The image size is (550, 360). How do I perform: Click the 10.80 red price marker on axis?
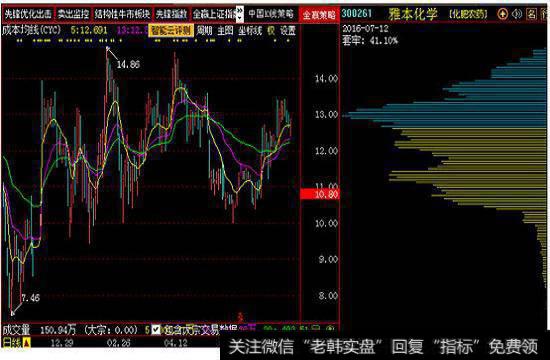pos(319,194)
